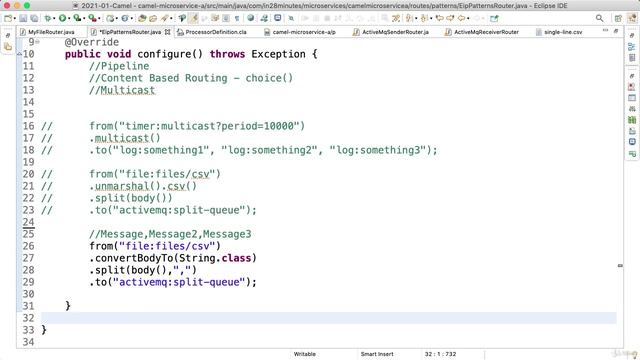Click the New Java Package icon

(111, 18)
